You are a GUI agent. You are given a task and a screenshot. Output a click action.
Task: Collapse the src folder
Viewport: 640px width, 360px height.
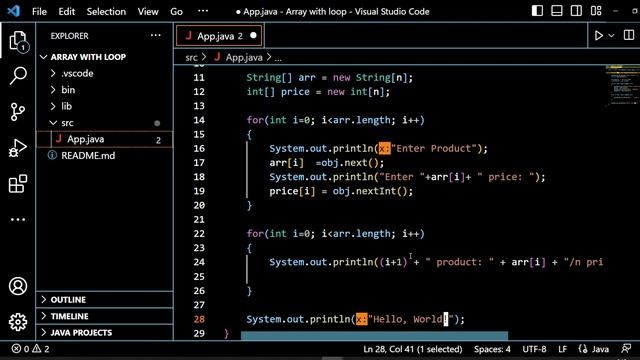(x=104, y=123)
